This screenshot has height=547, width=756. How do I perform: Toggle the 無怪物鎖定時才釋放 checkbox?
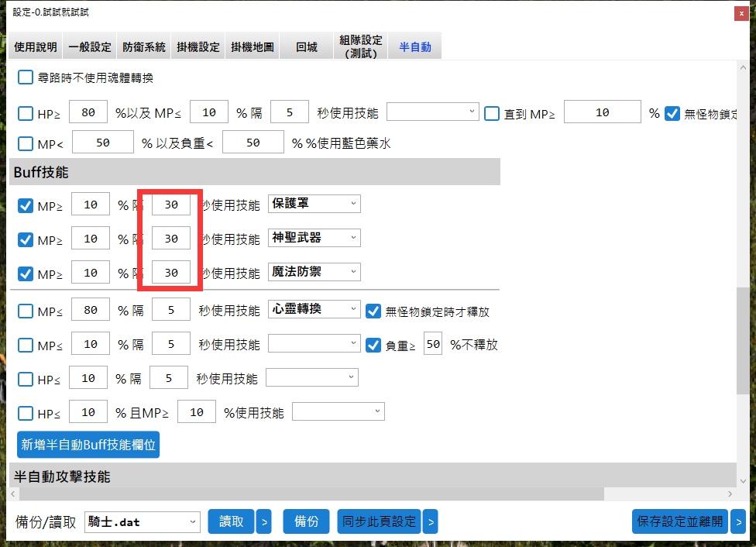373,311
